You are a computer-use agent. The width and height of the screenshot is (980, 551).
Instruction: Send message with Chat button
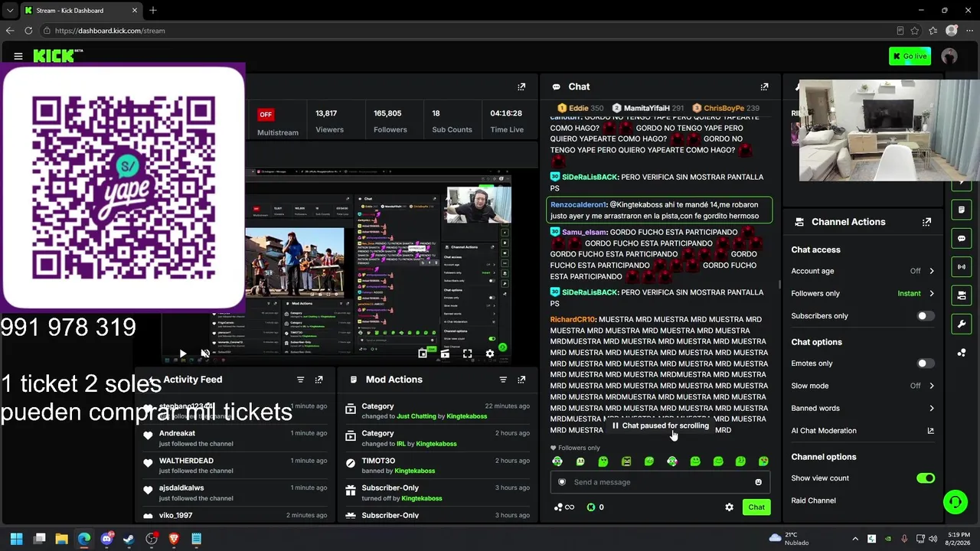tap(756, 507)
